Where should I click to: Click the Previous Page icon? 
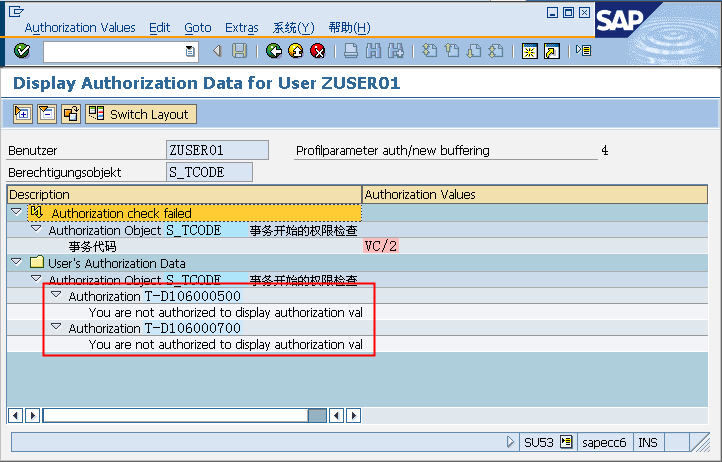point(452,51)
